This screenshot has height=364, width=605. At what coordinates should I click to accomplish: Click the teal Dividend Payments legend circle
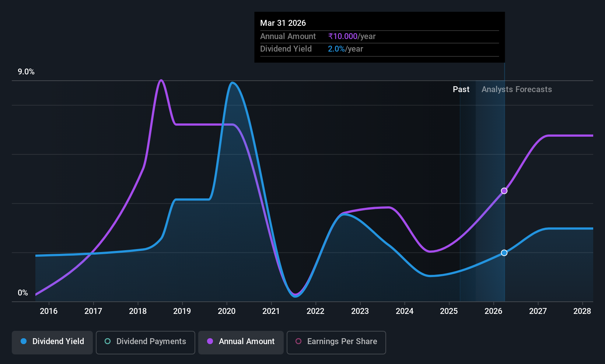pos(108,341)
